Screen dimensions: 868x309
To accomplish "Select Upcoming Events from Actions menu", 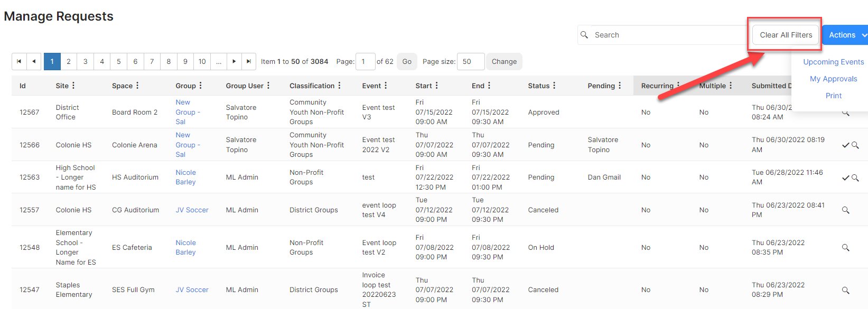I will (834, 62).
